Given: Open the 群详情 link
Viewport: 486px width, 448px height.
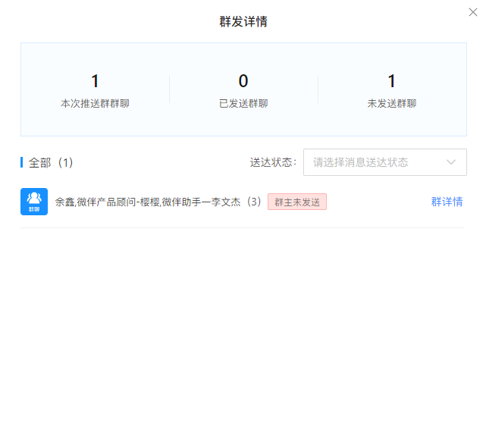Looking at the screenshot, I should pos(447,202).
